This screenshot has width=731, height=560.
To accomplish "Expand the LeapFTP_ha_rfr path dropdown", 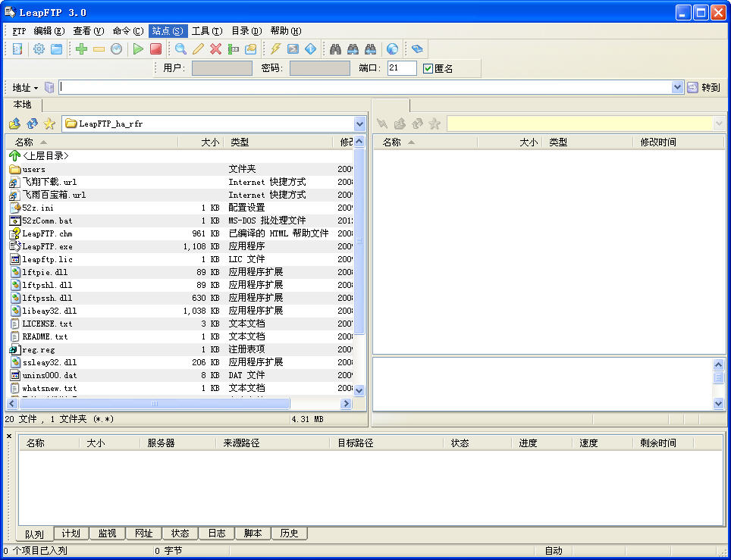I will 359,123.
